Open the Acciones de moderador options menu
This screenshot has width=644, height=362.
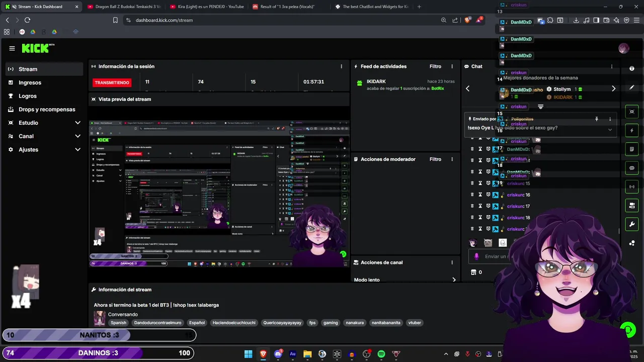pyautogui.click(x=452, y=159)
